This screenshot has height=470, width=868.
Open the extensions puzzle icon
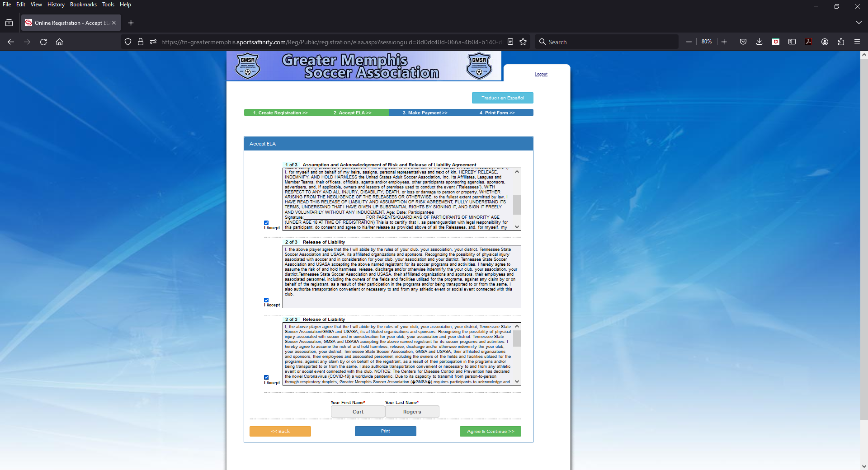click(x=841, y=42)
